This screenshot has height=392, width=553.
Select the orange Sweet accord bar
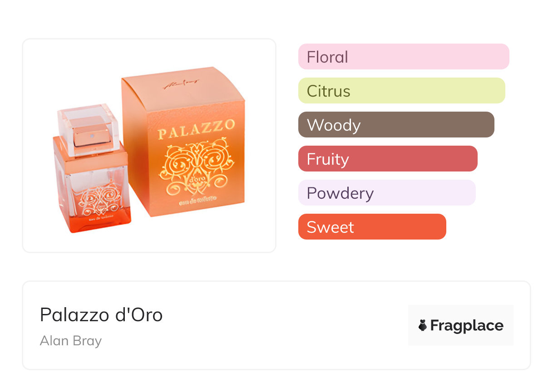coord(372,227)
